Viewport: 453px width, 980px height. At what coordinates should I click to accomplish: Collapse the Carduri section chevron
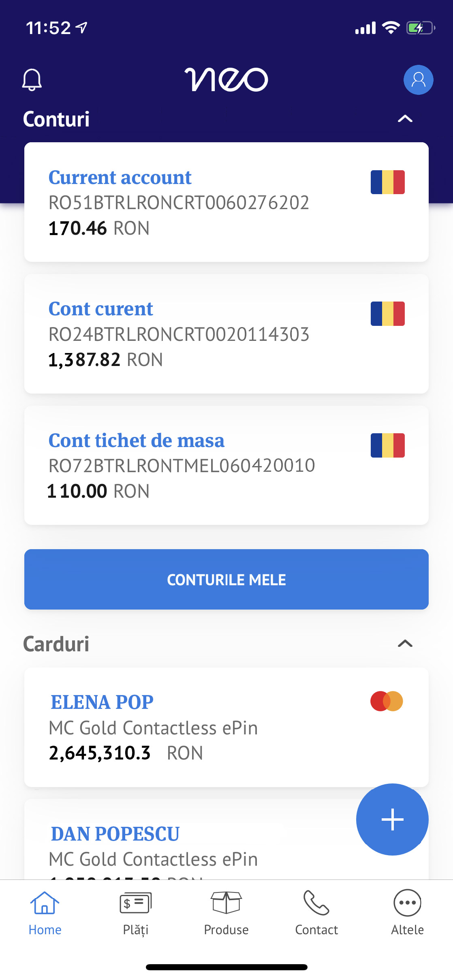point(405,643)
